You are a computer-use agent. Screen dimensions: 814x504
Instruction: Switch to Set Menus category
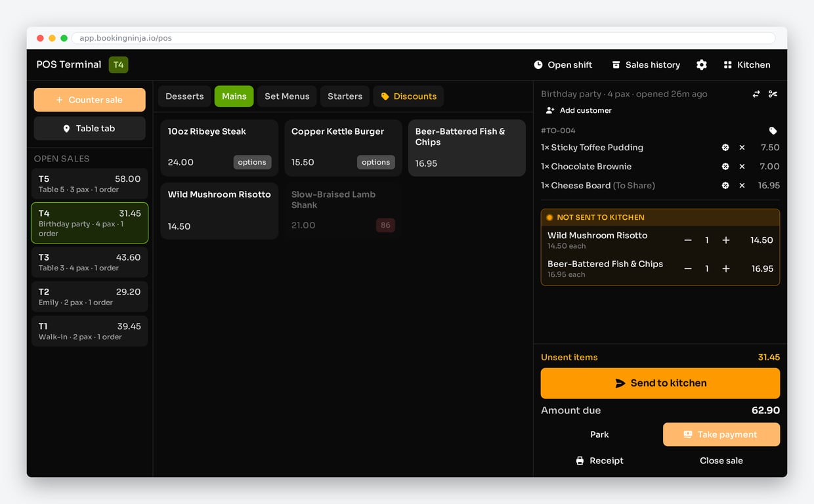[x=287, y=96]
